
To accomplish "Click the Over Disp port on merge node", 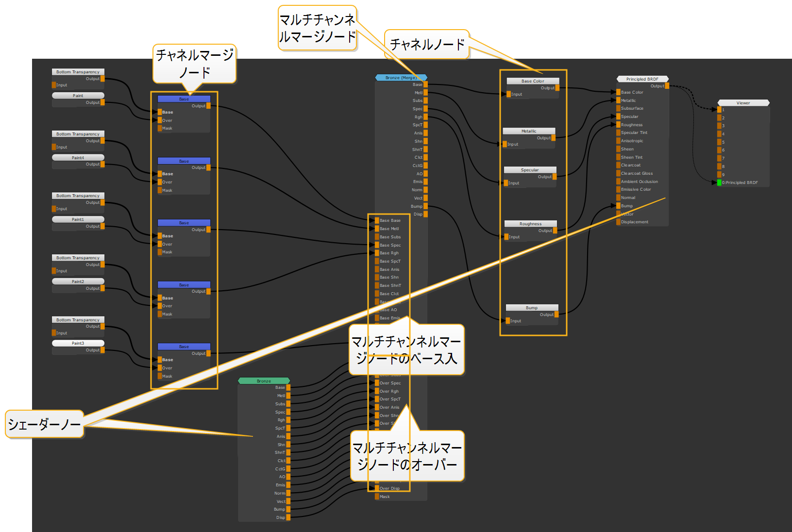I will 377,488.
